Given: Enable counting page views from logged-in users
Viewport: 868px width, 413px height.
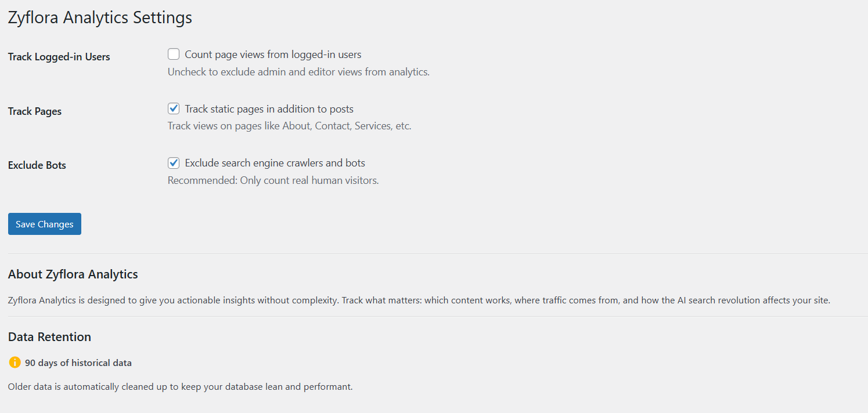Looking at the screenshot, I should (x=174, y=53).
